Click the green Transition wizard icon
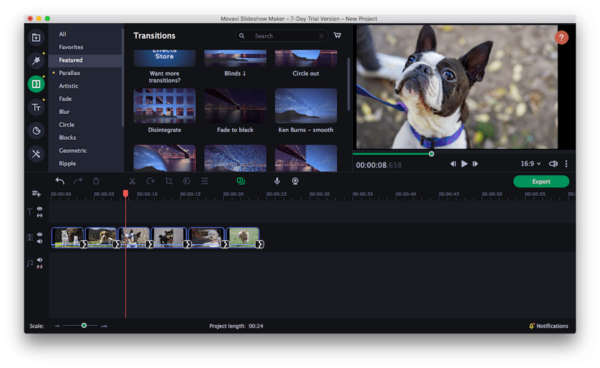600x368 pixels. click(x=241, y=181)
